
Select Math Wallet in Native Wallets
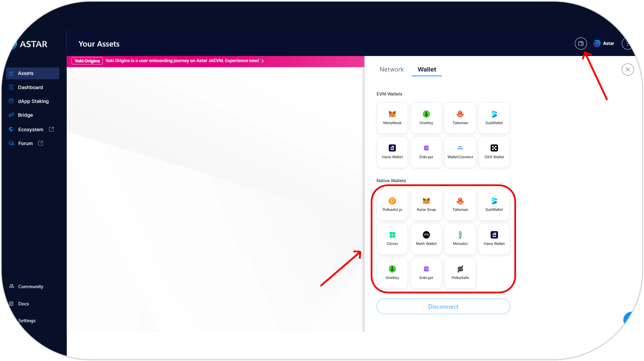coord(426,239)
